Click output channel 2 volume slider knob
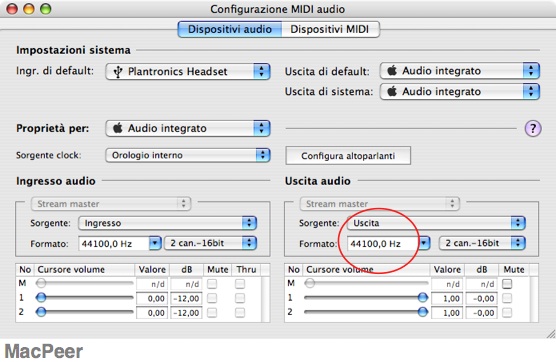This screenshot has width=556, height=362. click(423, 312)
